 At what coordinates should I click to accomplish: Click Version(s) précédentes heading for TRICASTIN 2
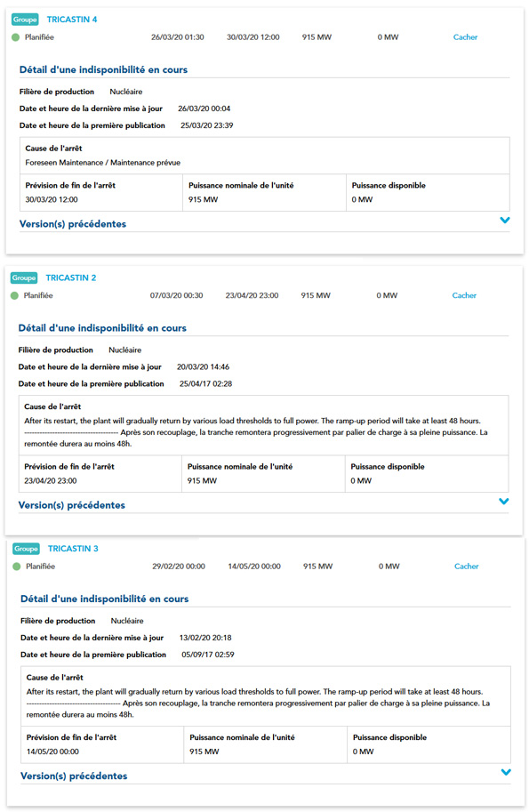[x=72, y=505]
